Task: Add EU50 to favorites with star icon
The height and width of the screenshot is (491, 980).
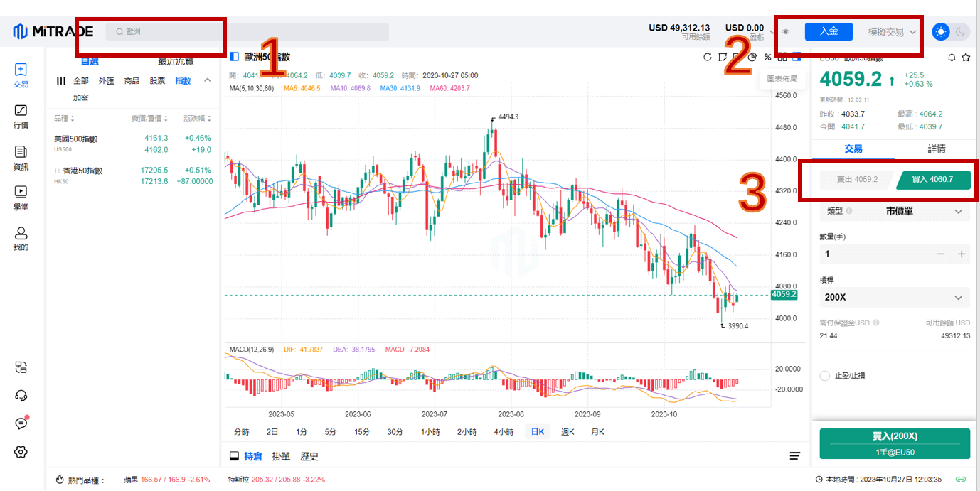Action: (965, 58)
